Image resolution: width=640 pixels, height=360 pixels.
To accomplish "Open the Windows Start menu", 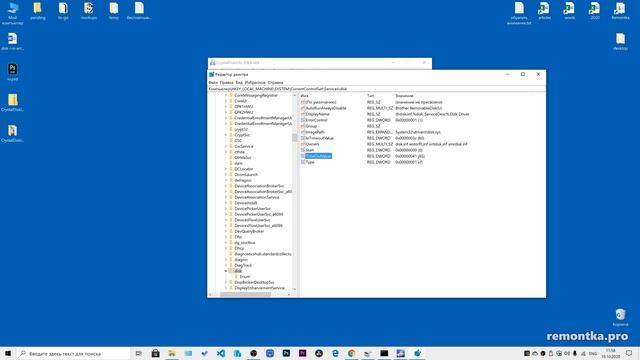I will pyautogui.click(x=8, y=353).
